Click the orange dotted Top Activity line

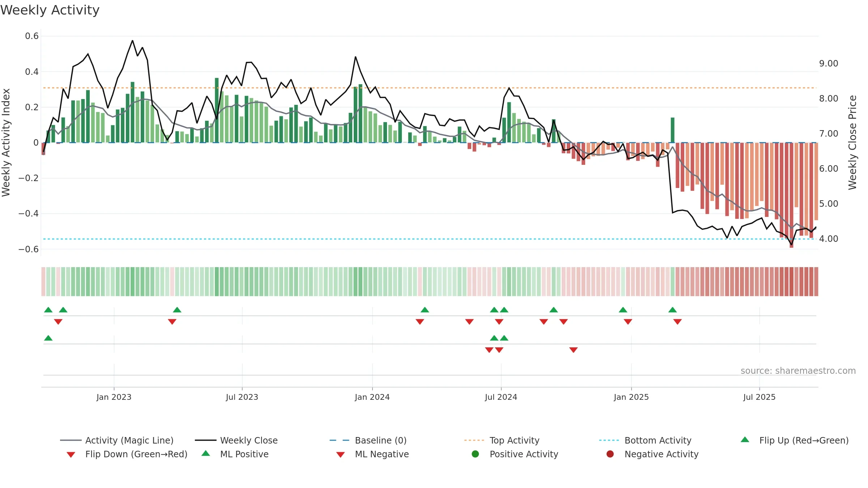point(430,88)
